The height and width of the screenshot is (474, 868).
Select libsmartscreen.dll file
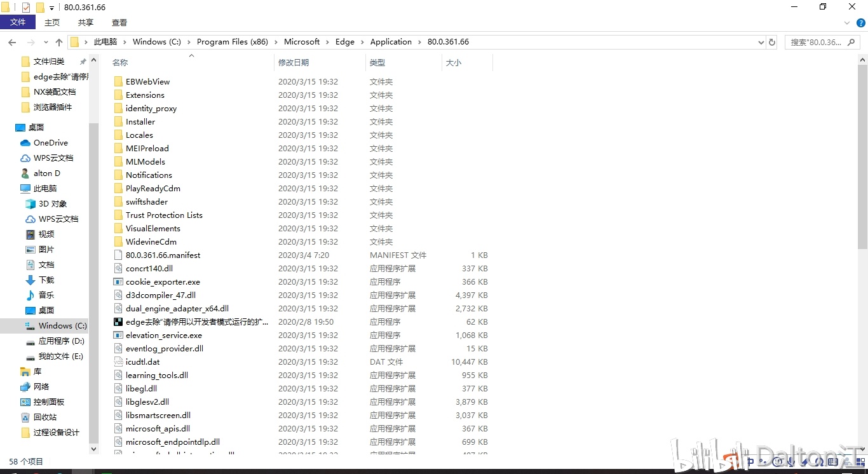point(158,415)
